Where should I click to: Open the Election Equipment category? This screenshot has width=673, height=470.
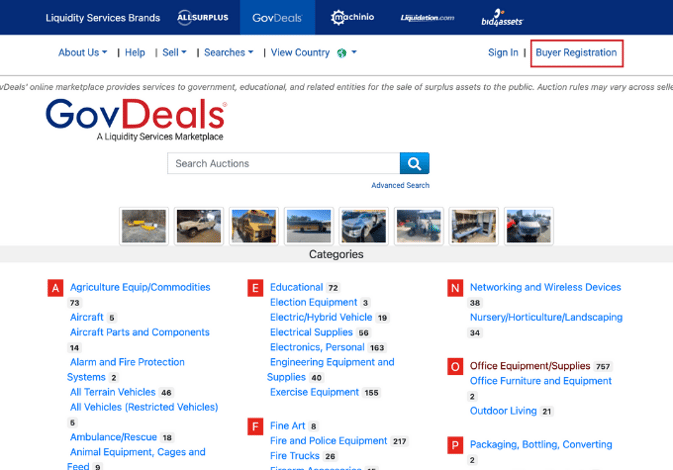(313, 302)
